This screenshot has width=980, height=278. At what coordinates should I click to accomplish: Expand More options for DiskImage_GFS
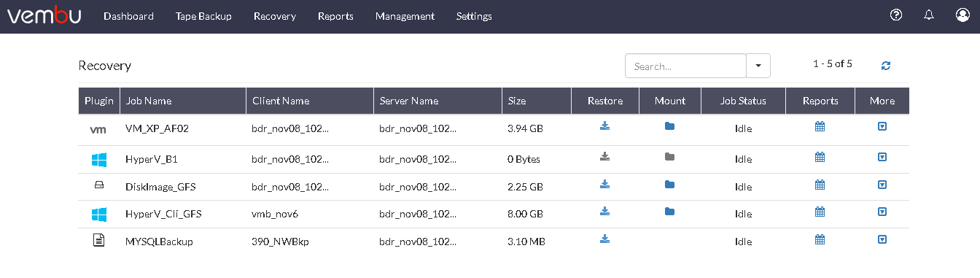click(x=882, y=185)
